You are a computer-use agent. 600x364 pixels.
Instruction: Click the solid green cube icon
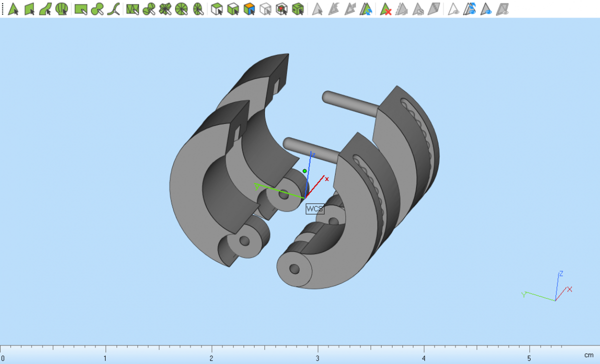(x=298, y=8)
